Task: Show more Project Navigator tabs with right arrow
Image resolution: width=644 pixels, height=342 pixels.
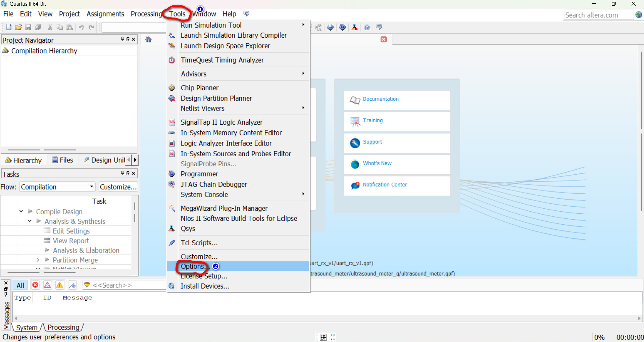Action: (135, 160)
